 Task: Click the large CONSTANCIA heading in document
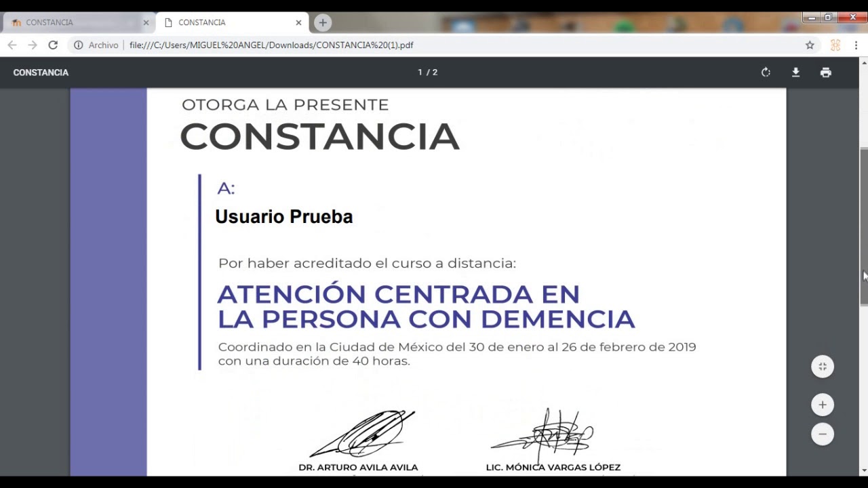(x=319, y=136)
